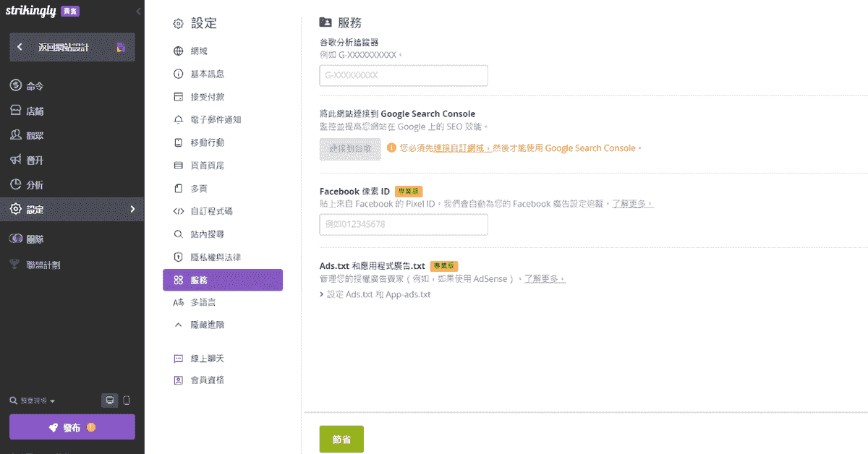868x454 pixels.
Task: Follow the 連接自訂網域 link
Action: tap(463, 148)
